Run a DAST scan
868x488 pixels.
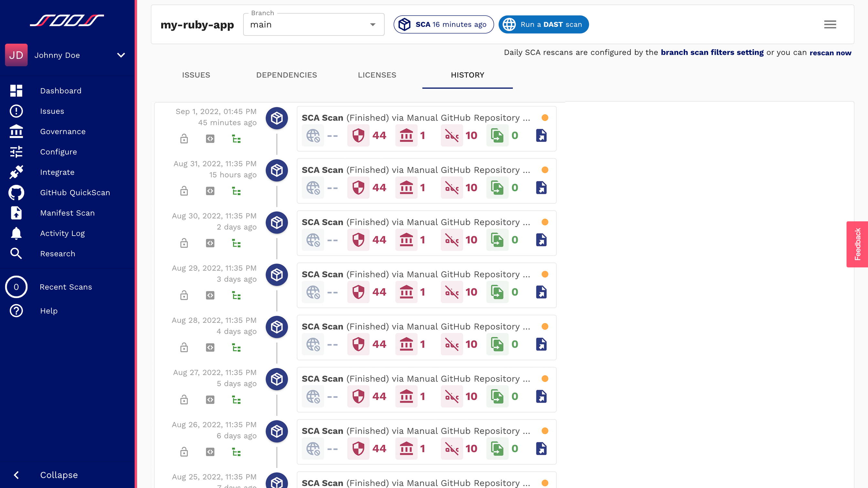[x=544, y=25]
